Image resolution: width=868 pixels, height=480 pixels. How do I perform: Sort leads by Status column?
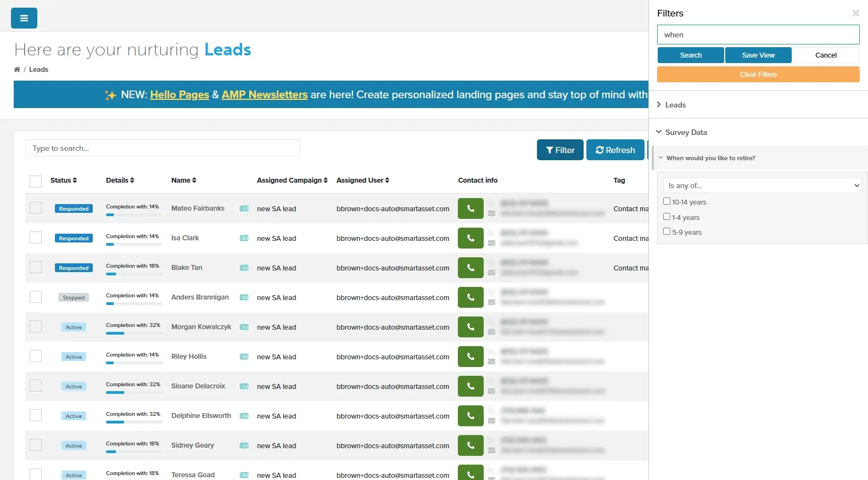(64, 180)
